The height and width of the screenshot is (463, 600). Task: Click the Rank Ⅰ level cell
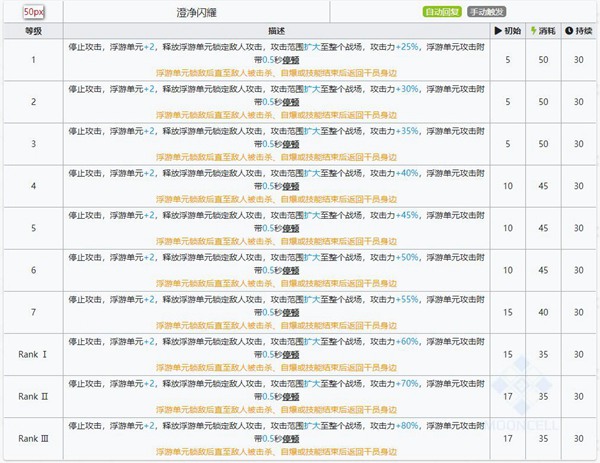34,354
